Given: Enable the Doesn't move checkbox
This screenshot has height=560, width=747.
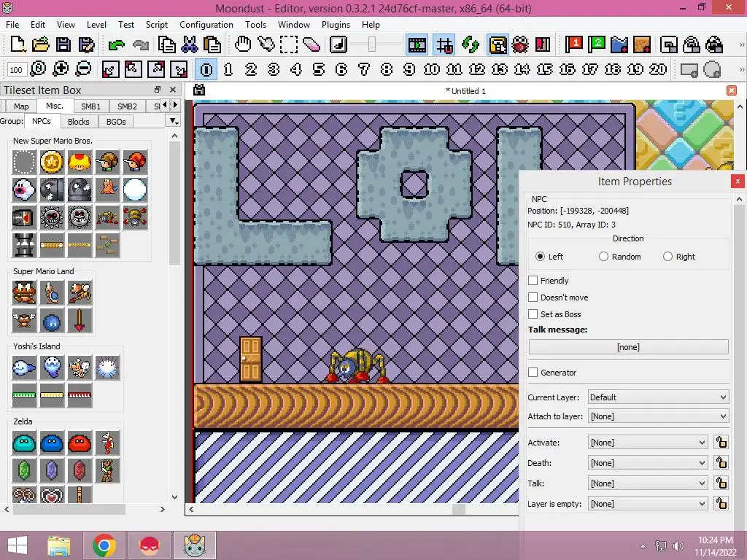Looking at the screenshot, I should pyautogui.click(x=533, y=297).
